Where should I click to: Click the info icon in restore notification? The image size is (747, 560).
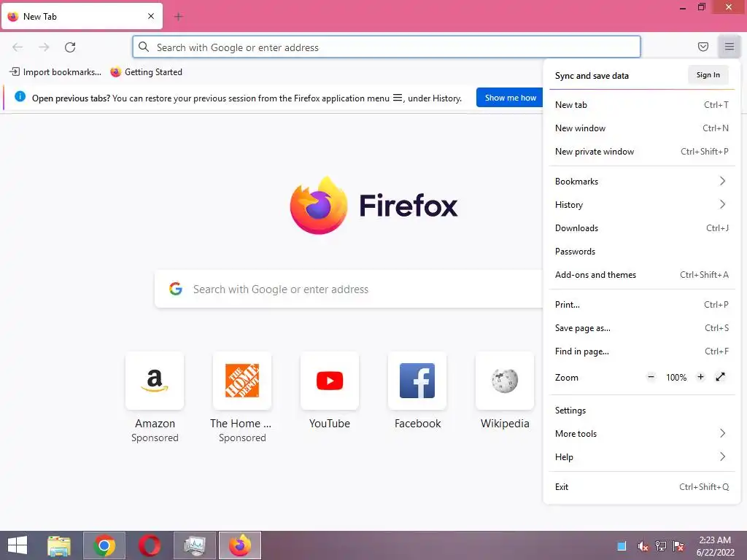coord(20,97)
